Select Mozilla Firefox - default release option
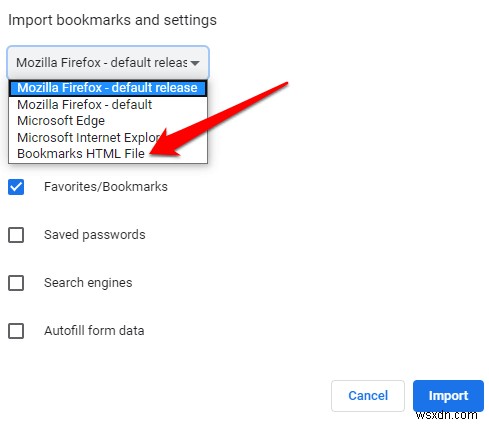 108,88
